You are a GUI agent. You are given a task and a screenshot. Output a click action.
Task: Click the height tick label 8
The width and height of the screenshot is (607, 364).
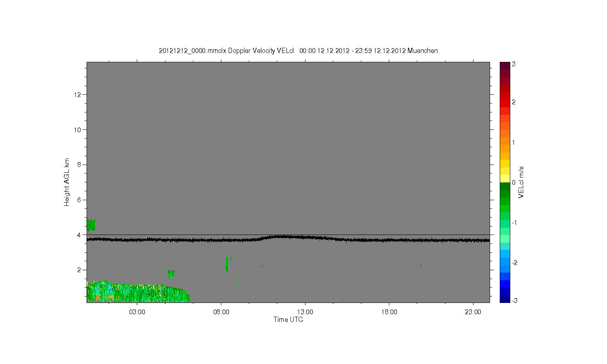coord(80,165)
